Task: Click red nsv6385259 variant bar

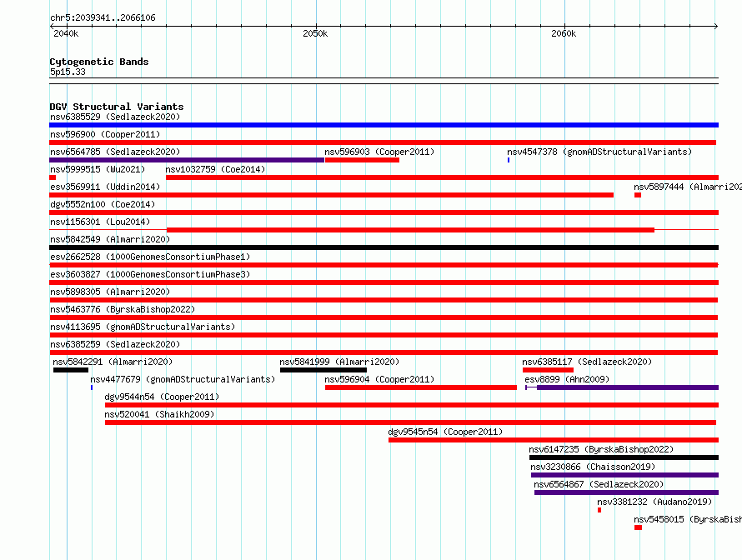Action: pyautogui.click(x=384, y=352)
